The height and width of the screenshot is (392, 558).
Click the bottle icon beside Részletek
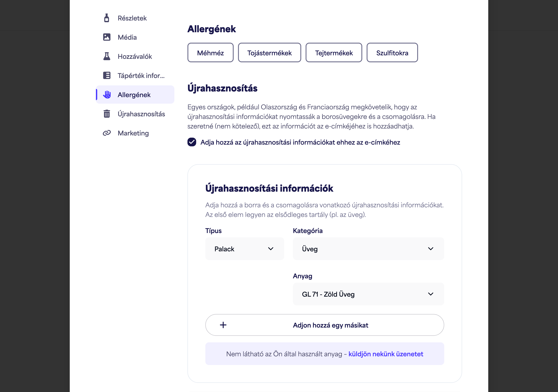(x=106, y=18)
